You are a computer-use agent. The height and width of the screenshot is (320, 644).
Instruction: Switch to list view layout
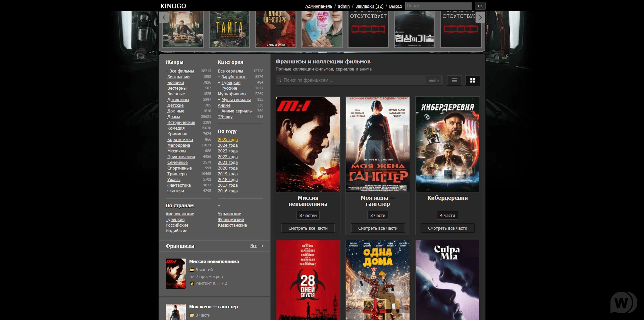(x=454, y=80)
